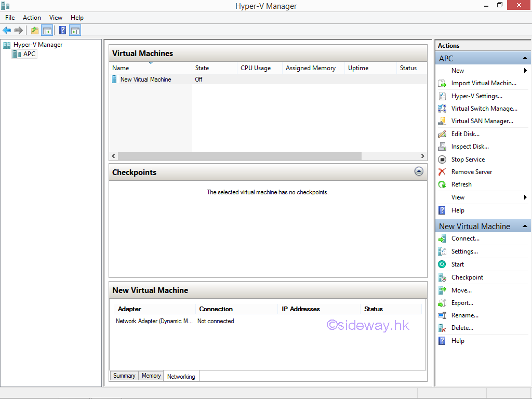Screen dimensions: 532x399
Task: Start the New Virtual Machine
Action: [457, 264]
